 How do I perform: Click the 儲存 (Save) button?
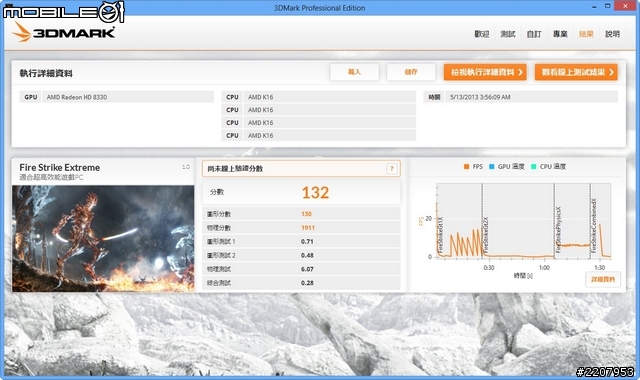[x=411, y=72]
